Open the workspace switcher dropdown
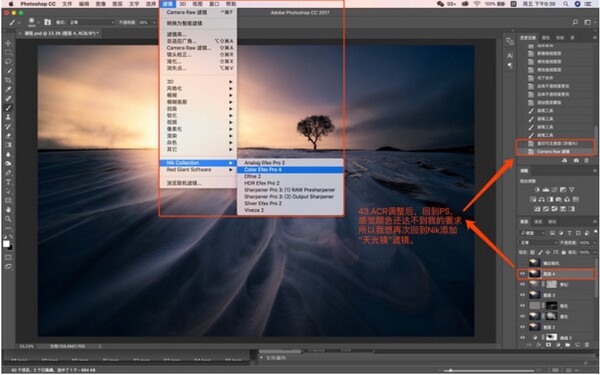 (x=589, y=23)
